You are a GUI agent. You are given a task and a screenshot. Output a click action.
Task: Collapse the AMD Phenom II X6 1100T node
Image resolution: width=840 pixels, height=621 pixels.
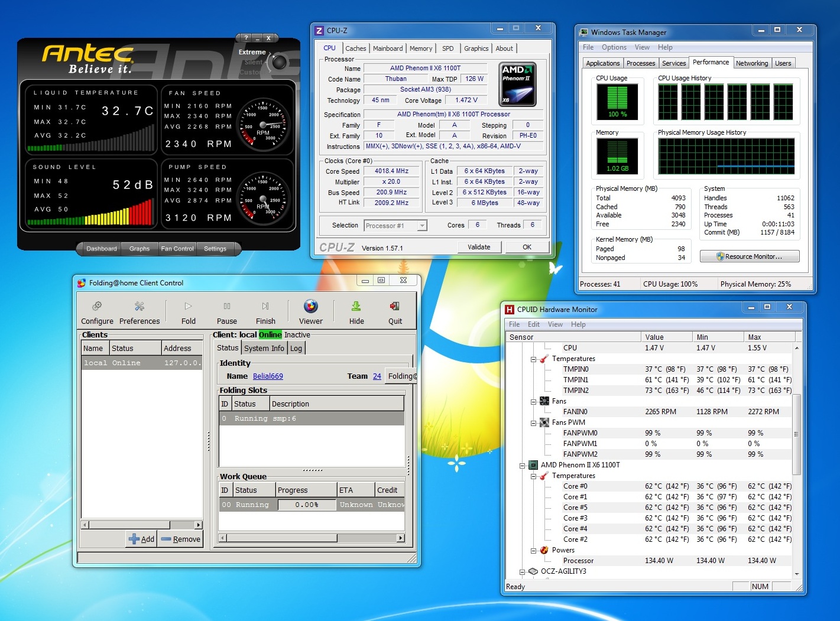pos(523,466)
